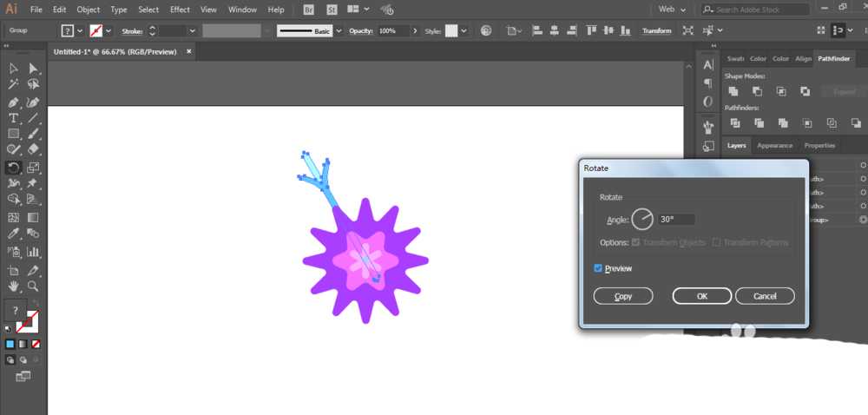Activate the Rotate tool
The width and height of the screenshot is (868, 415).
coord(14,167)
